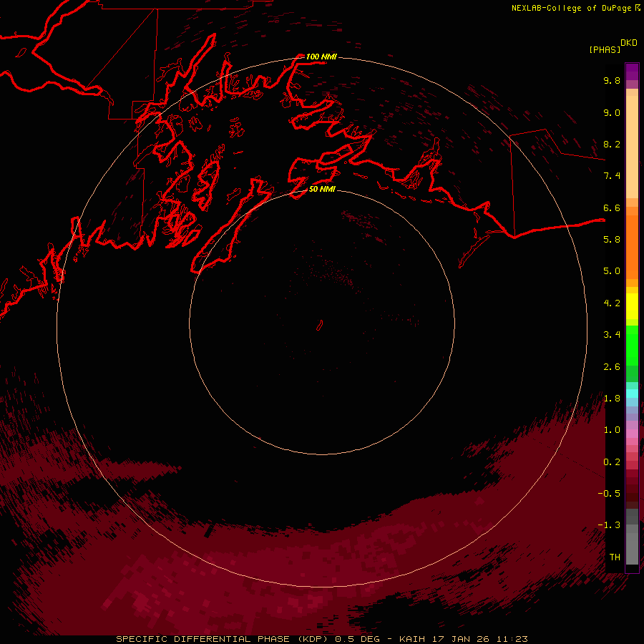644x644 pixels.
Task: Pick the gray band at scale bottom
Action: pyautogui.click(x=632, y=545)
